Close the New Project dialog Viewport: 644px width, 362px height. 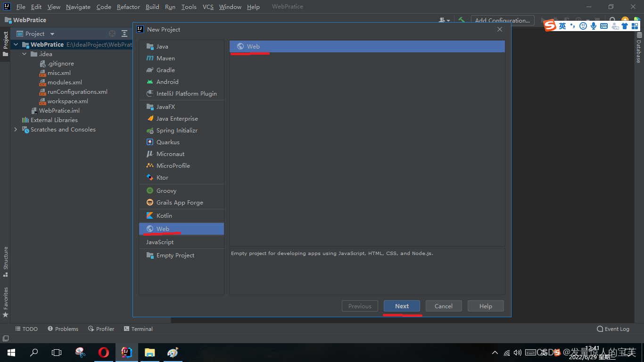pyautogui.click(x=500, y=29)
